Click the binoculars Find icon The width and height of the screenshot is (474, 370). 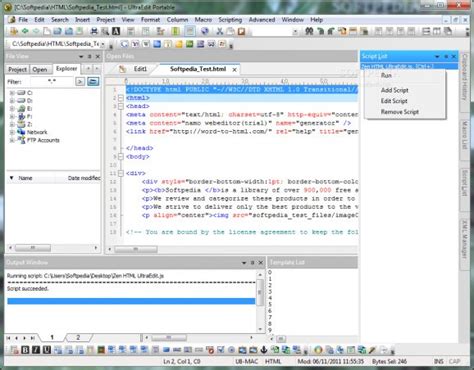point(309,31)
